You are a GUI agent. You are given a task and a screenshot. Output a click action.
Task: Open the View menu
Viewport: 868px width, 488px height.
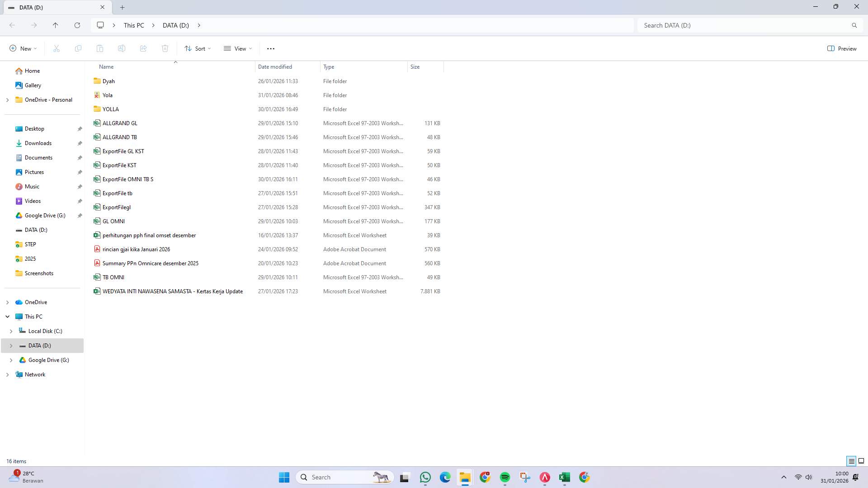pos(237,48)
